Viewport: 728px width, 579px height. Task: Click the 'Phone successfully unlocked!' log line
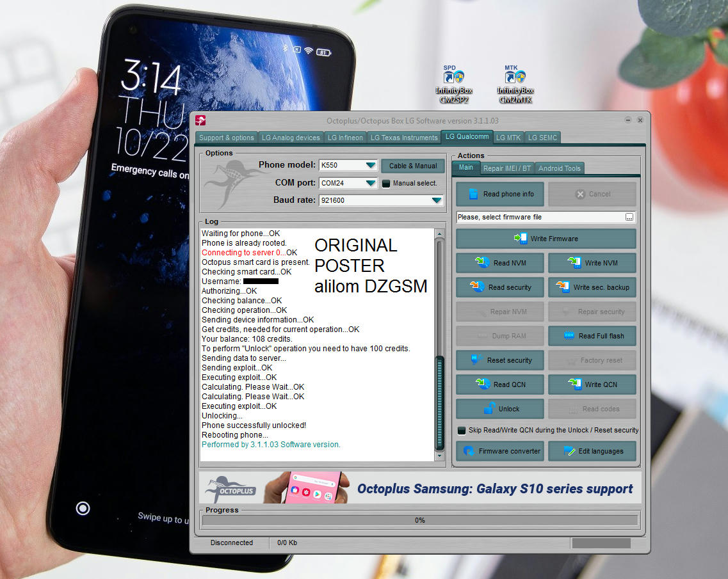pyautogui.click(x=254, y=425)
